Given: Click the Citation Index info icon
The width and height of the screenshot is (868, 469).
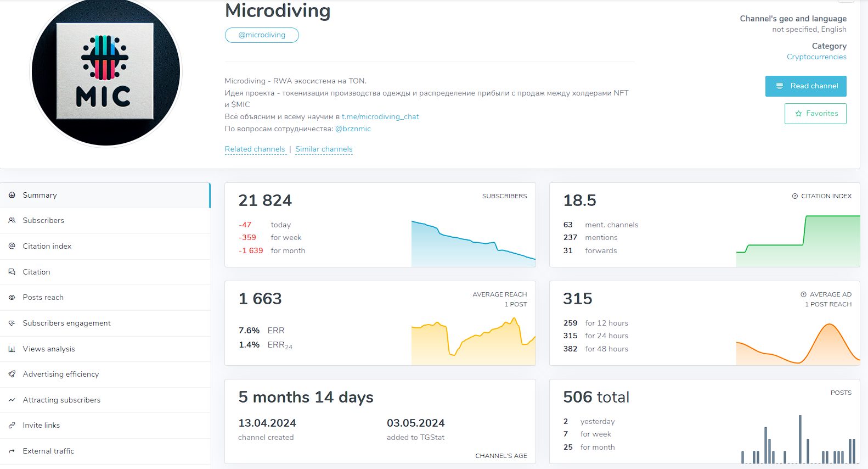Looking at the screenshot, I should click(x=794, y=196).
